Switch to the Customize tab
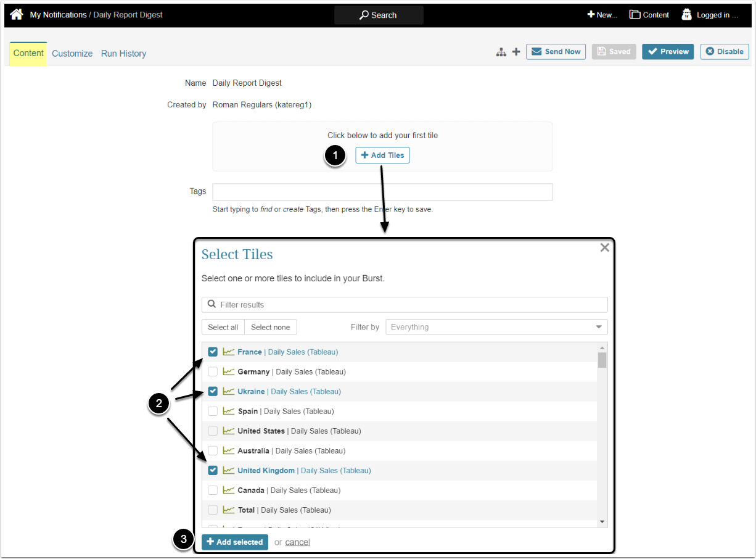 pos(72,54)
